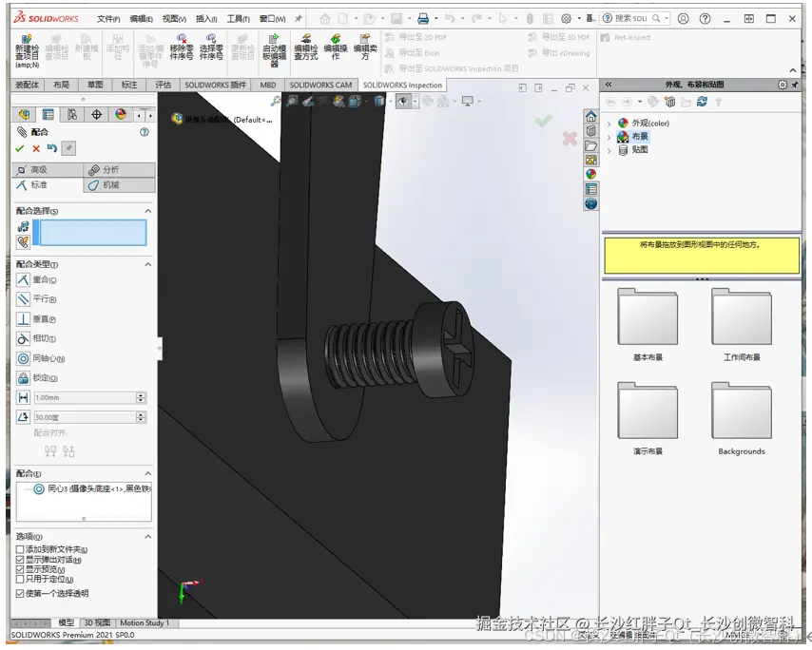Click 移除零件序号 ribbon tool

182,48
